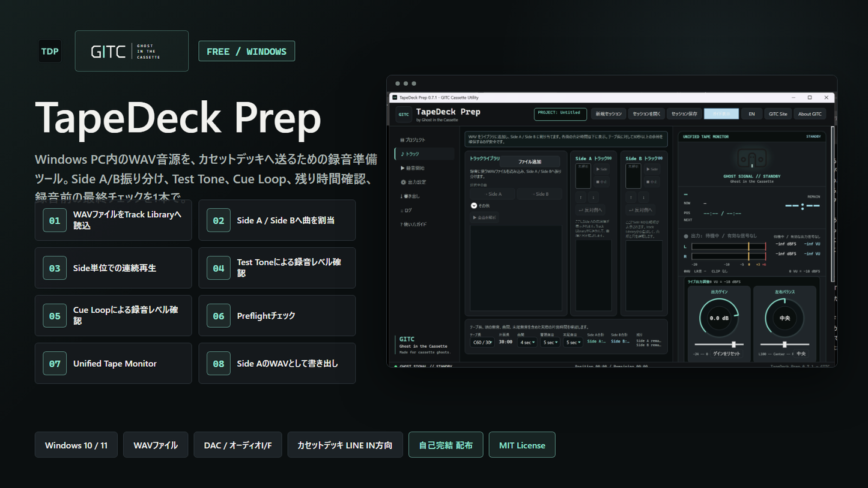Screen dimensions: 868x488
Task: Play Side A with the Side button
Action: (602, 169)
